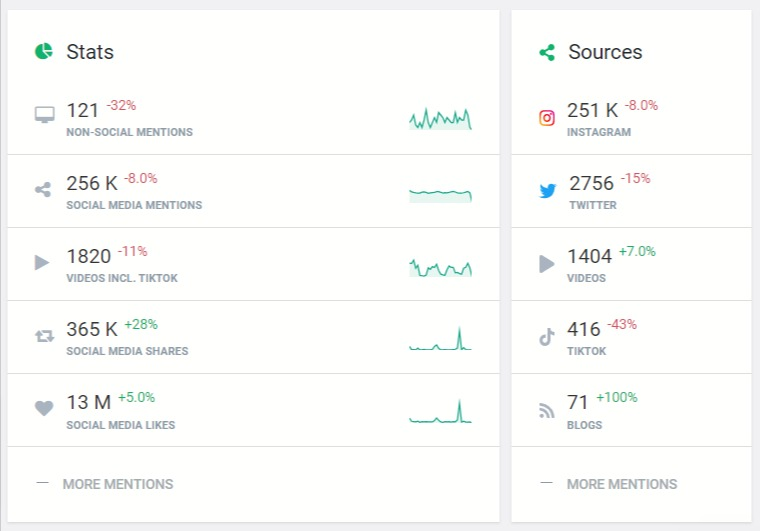Click the -8.0% social media mentions change

[x=141, y=178]
